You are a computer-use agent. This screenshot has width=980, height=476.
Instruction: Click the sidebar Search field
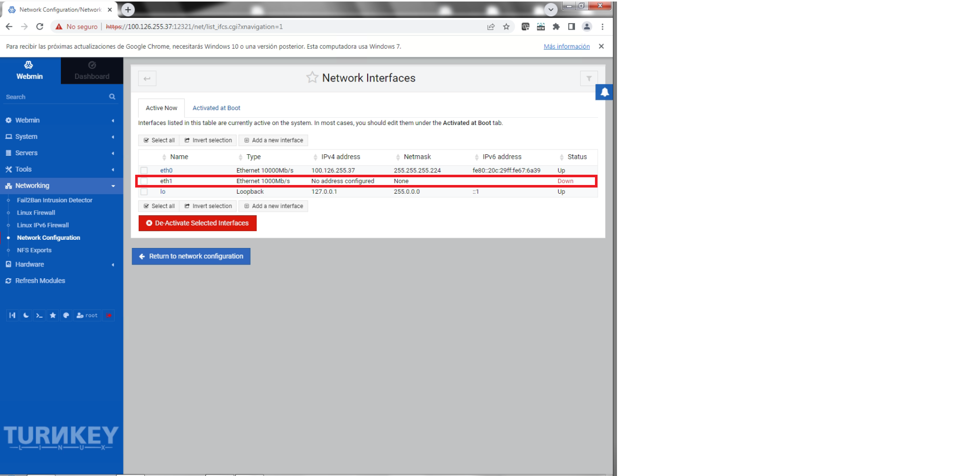56,97
